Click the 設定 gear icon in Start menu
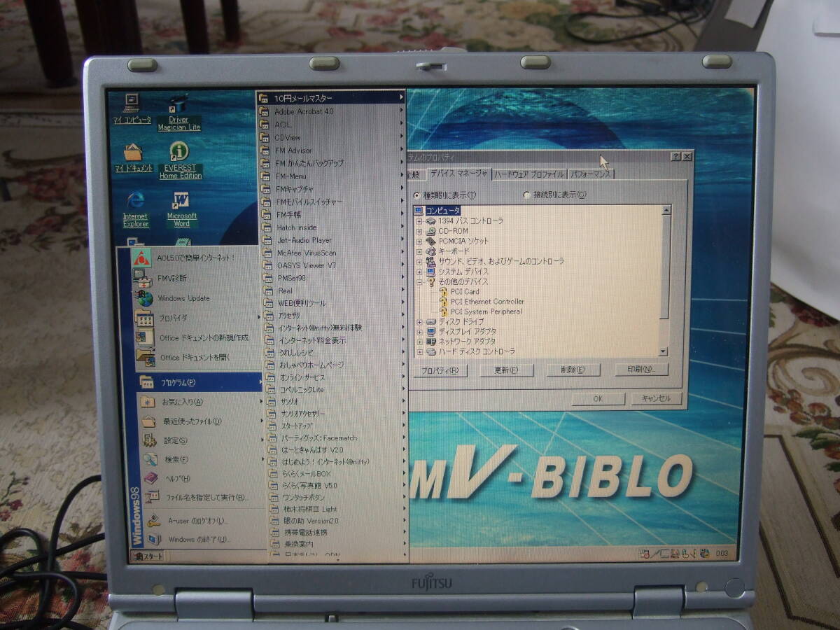 pos(150,440)
